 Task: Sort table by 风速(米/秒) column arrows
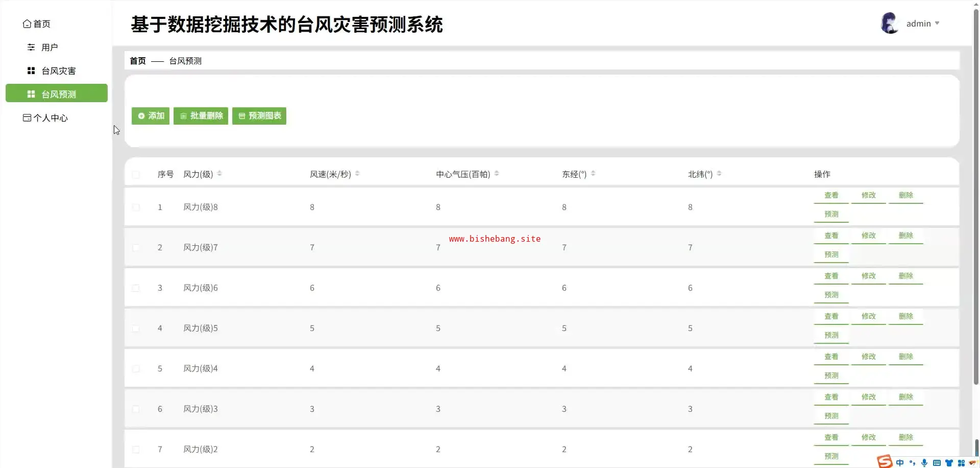pyautogui.click(x=357, y=174)
